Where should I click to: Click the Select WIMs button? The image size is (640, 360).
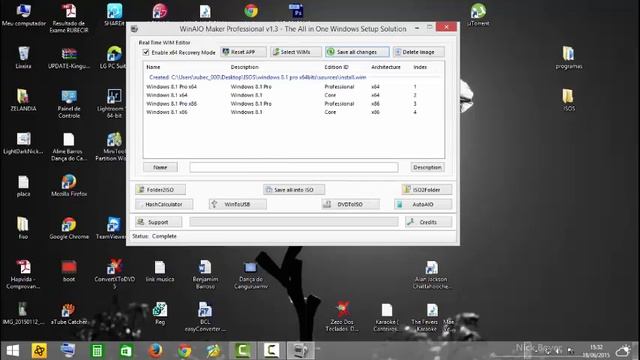point(296,52)
